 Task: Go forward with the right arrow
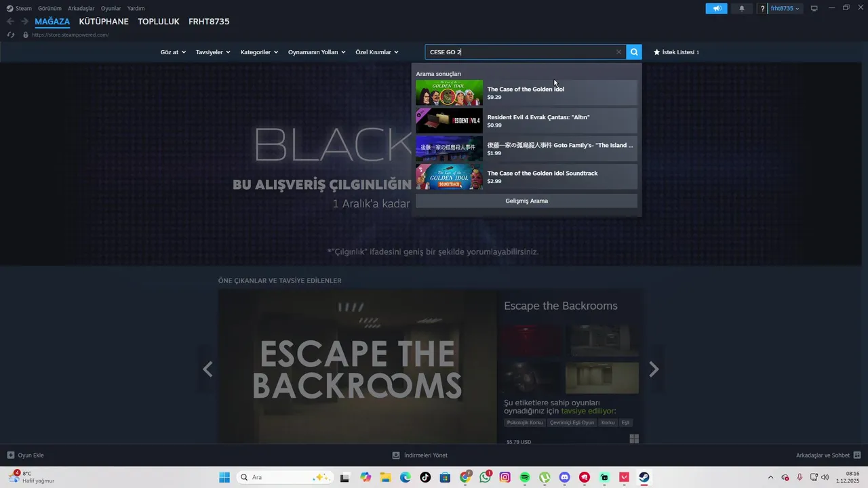(24, 22)
